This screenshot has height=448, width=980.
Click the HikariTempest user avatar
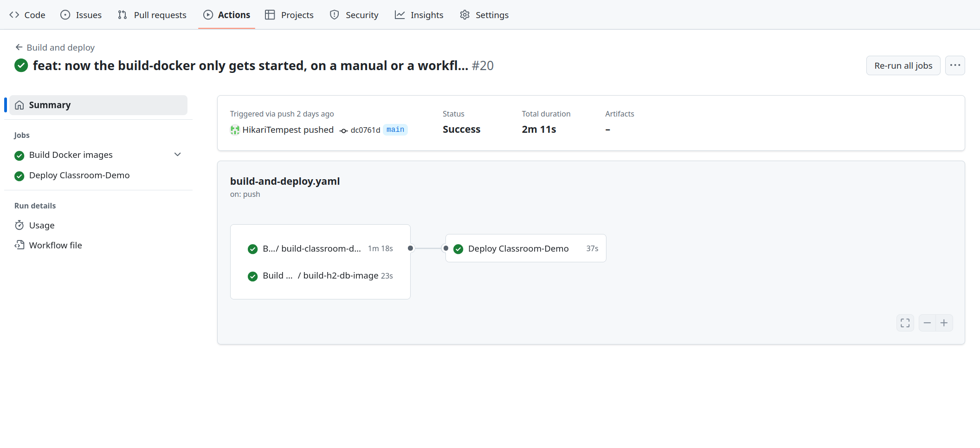[x=235, y=130]
